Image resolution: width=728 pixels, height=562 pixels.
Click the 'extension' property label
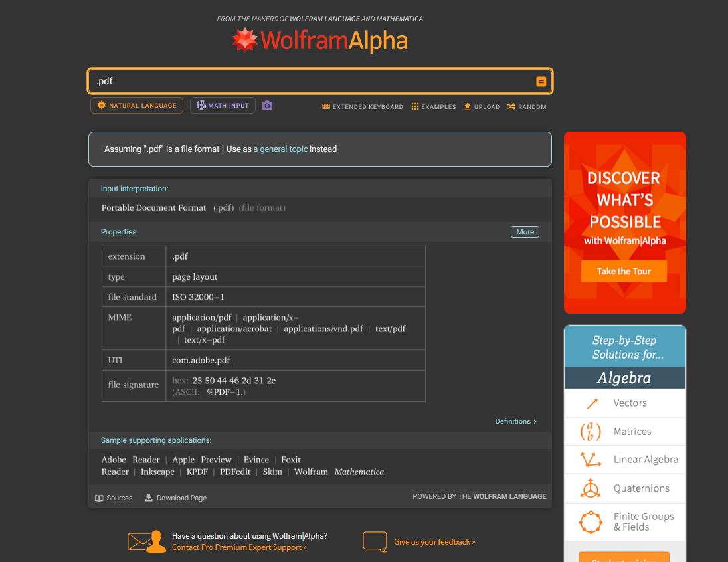(126, 256)
